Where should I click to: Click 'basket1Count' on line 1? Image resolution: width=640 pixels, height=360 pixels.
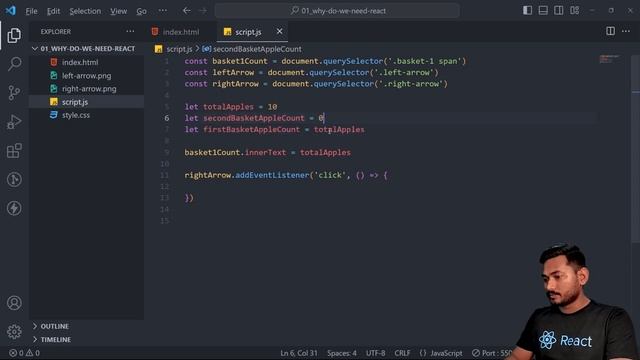240,61
